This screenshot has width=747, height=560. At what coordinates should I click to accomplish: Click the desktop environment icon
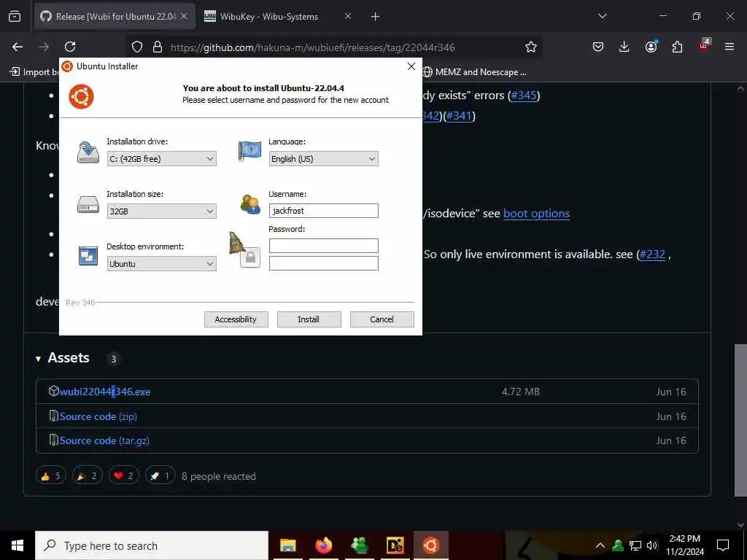88,256
